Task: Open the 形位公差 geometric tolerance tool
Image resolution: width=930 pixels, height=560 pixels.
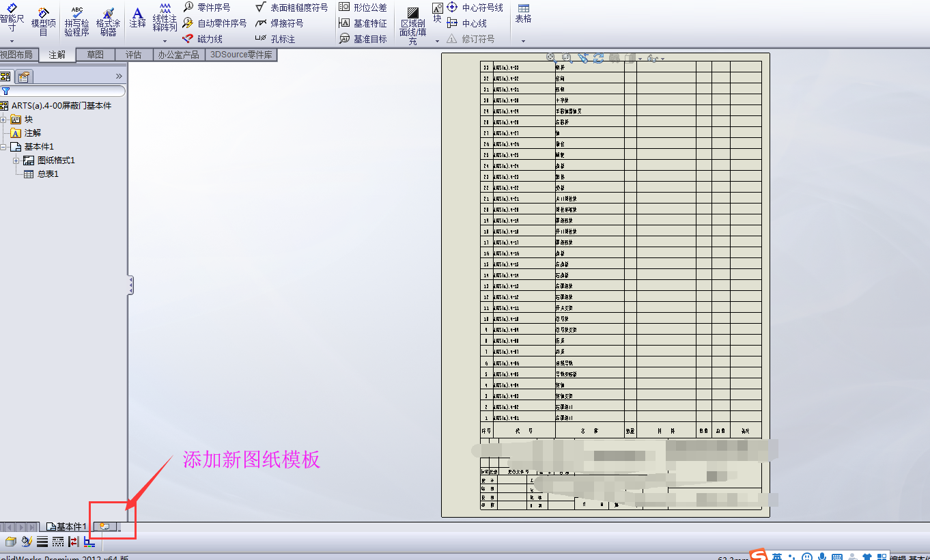Action: coord(363,8)
